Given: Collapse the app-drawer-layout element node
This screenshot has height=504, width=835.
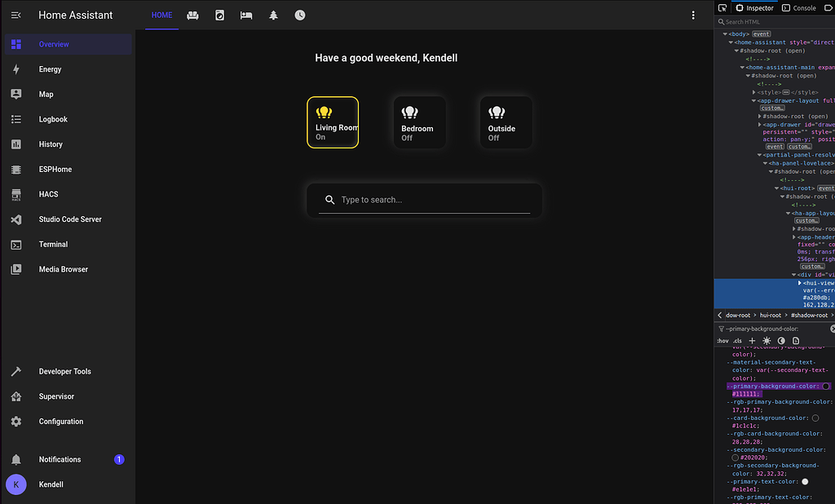Looking at the screenshot, I should (x=753, y=100).
